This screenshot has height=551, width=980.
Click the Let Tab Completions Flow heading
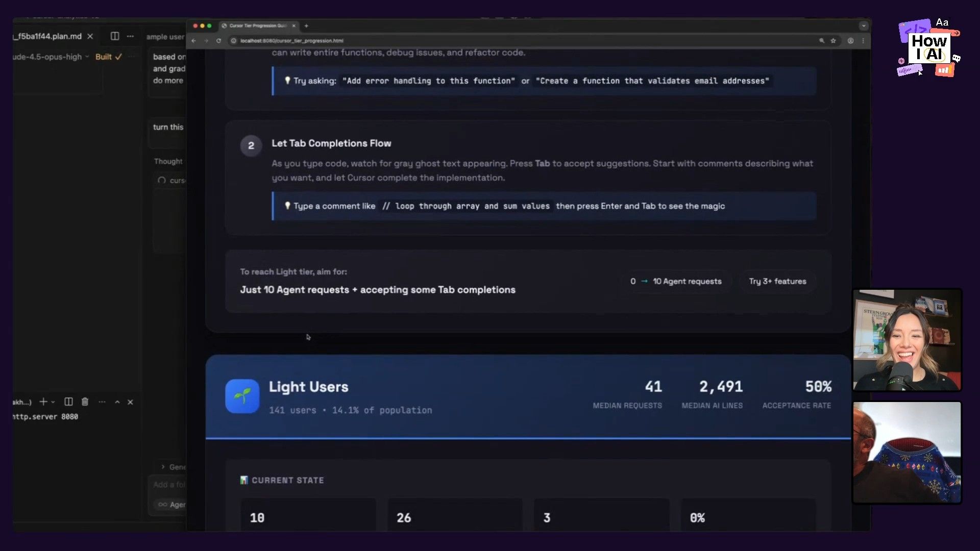tap(331, 143)
